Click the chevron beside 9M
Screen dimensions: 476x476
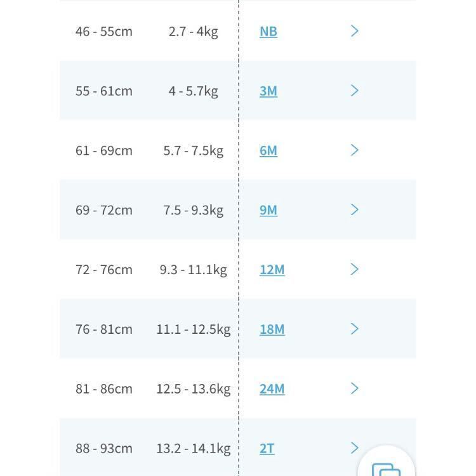point(355,210)
